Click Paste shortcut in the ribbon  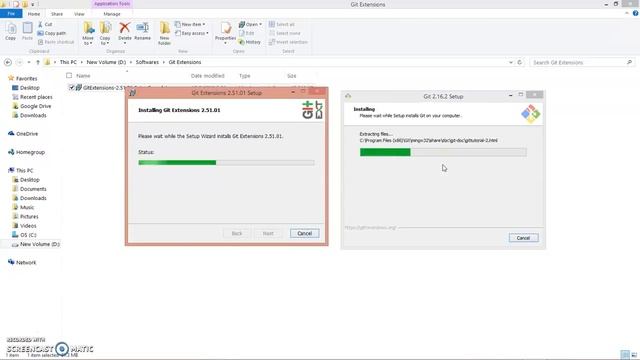tap(56, 42)
